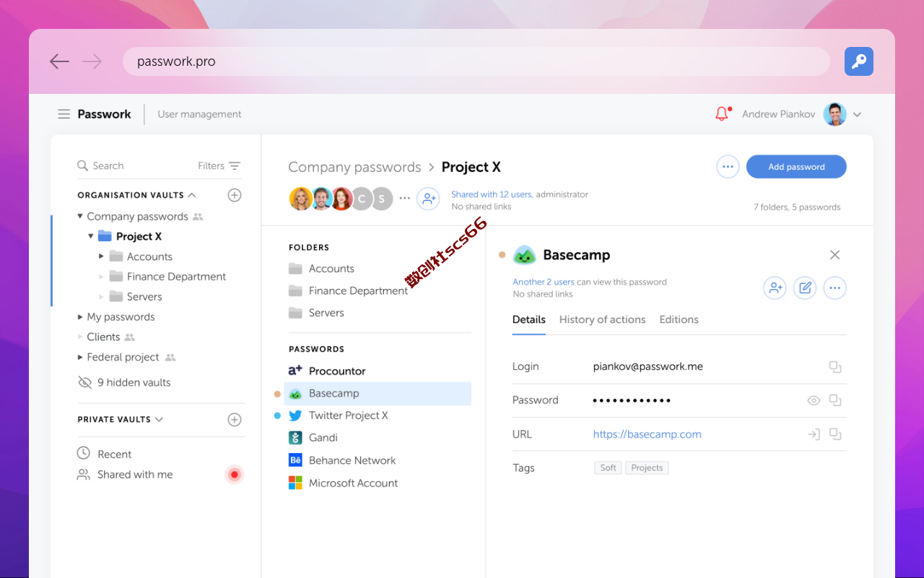Open the Passwork key extension icon

pos(859,61)
